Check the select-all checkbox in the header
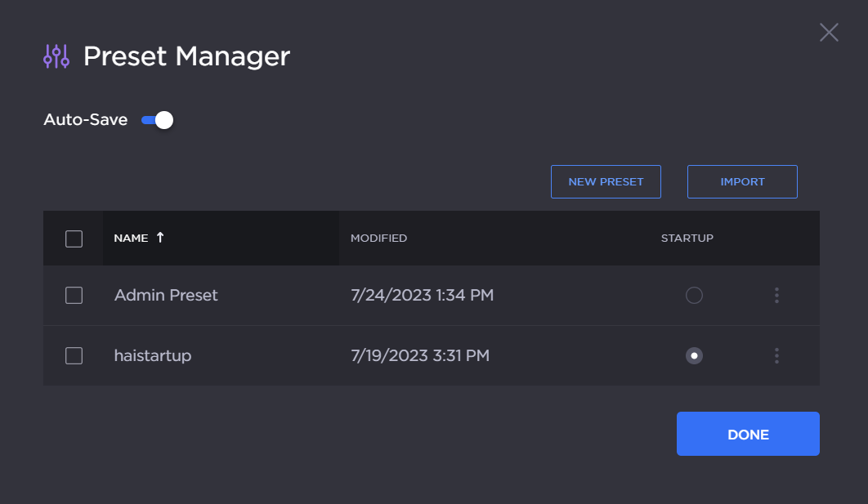The width and height of the screenshot is (868, 504). 74,239
